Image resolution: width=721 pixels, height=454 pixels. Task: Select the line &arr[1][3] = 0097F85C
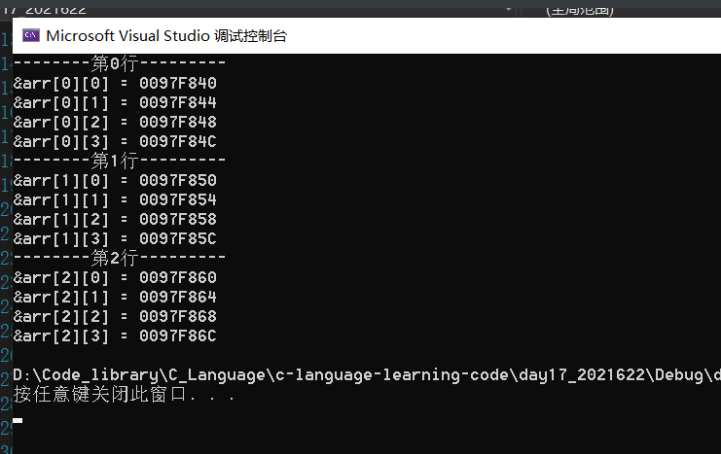pyautogui.click(x=115, y=239)
